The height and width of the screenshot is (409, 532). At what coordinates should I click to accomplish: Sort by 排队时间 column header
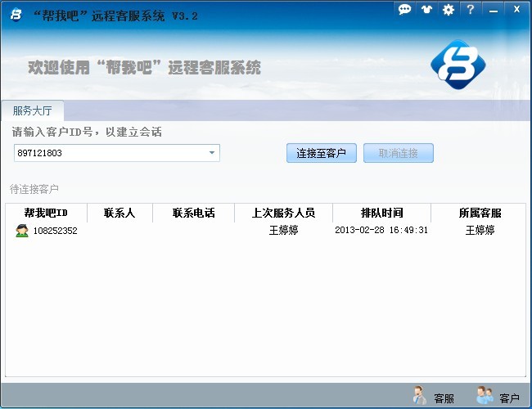(381, 213)
